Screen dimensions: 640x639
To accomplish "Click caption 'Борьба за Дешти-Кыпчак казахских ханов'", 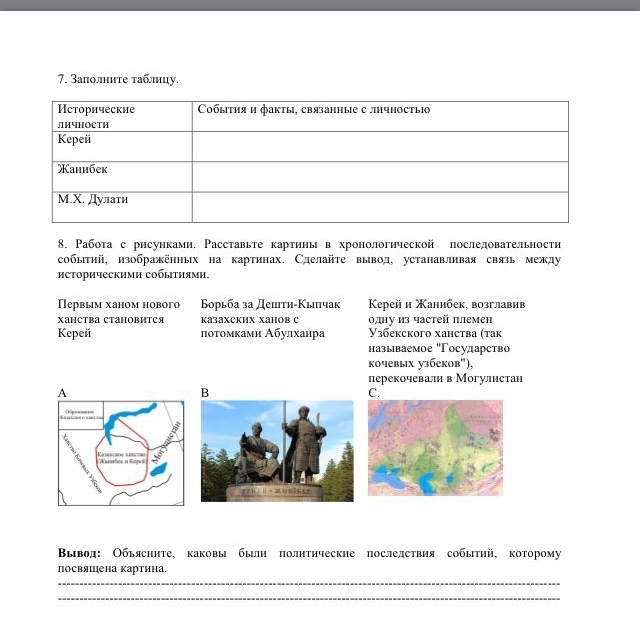I will point(270,318).
